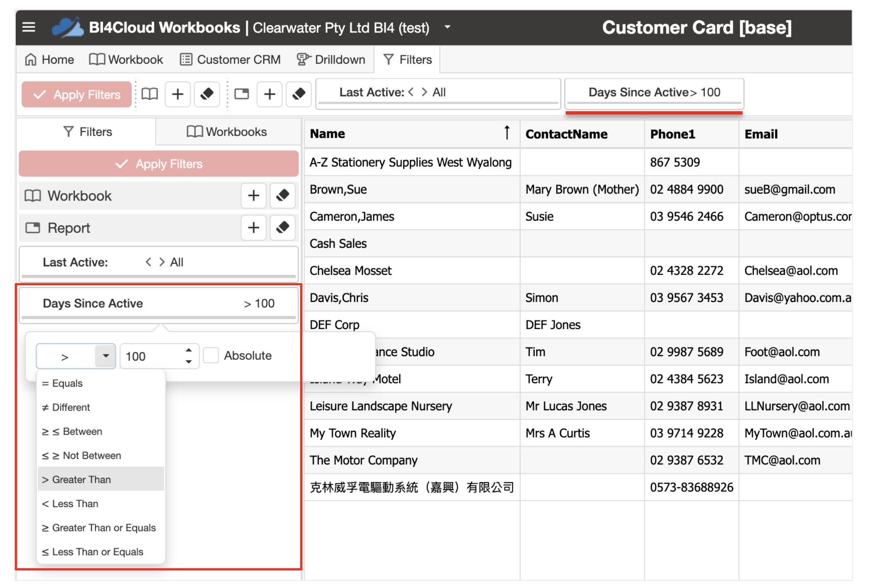Click the toolbar workbook book icon

pyautogui.click(x=150, y=95)
